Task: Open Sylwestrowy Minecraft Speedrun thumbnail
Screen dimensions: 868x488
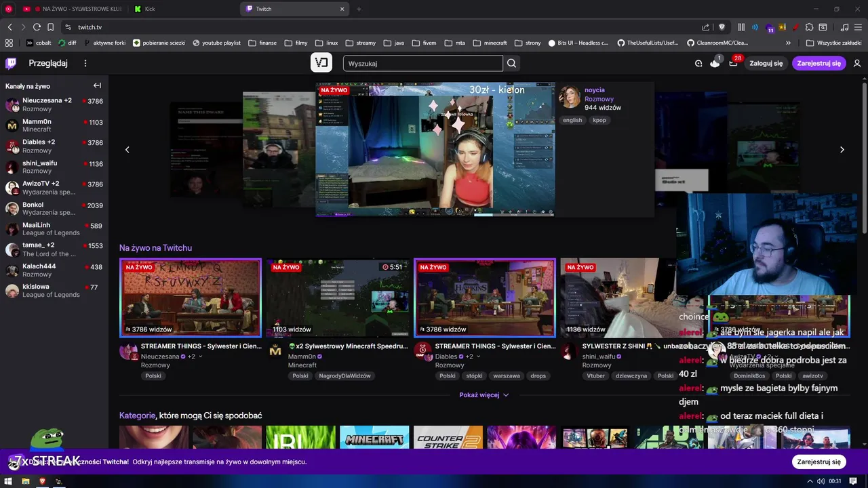Action: (338, 298)
